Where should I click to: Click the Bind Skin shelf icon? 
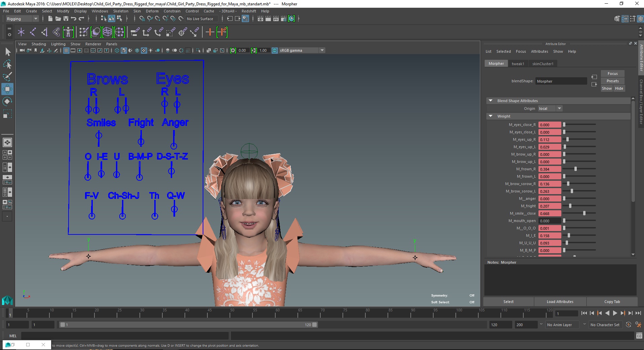click(x=56, y=32)
